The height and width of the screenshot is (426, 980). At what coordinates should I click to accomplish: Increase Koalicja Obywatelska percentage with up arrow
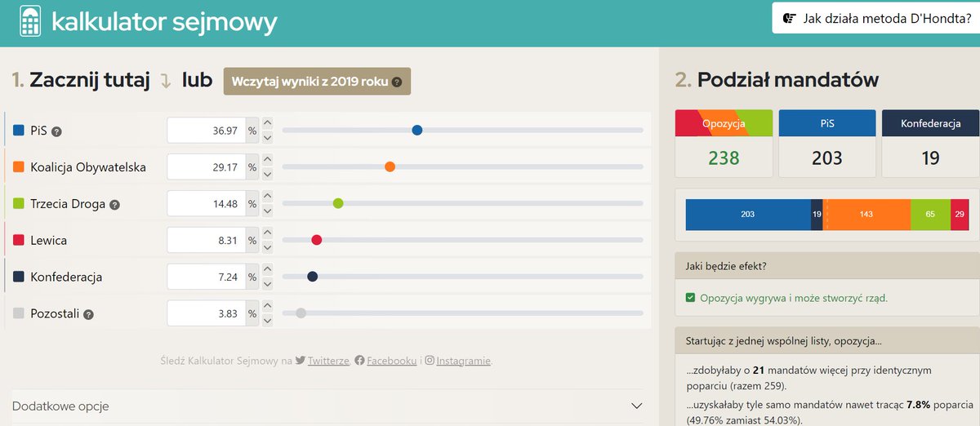coord(267,161)
